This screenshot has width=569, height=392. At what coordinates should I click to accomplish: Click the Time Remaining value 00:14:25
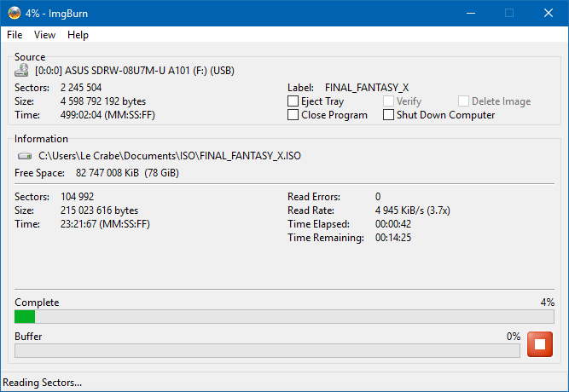[393, 238]
